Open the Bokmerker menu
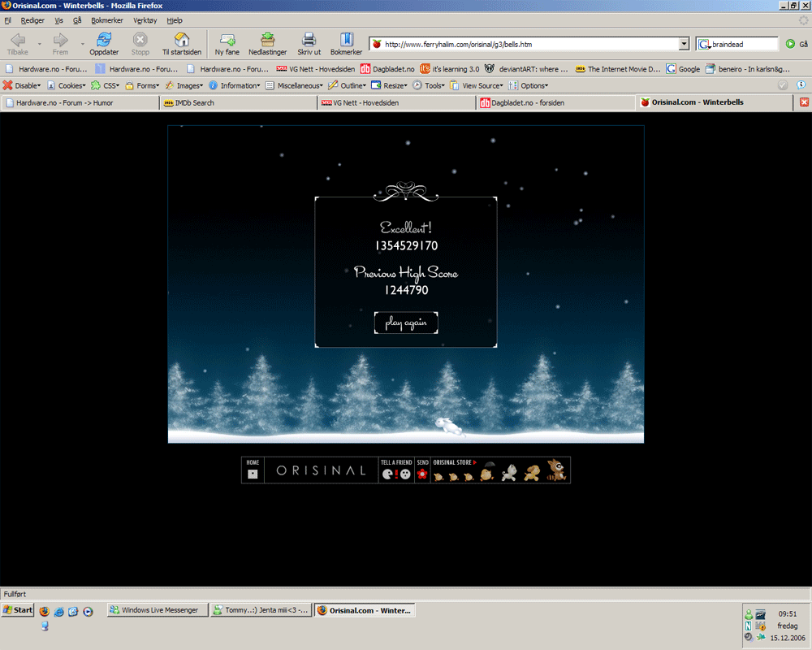Viewport: 812px width, 650px height. click(107, 20)
